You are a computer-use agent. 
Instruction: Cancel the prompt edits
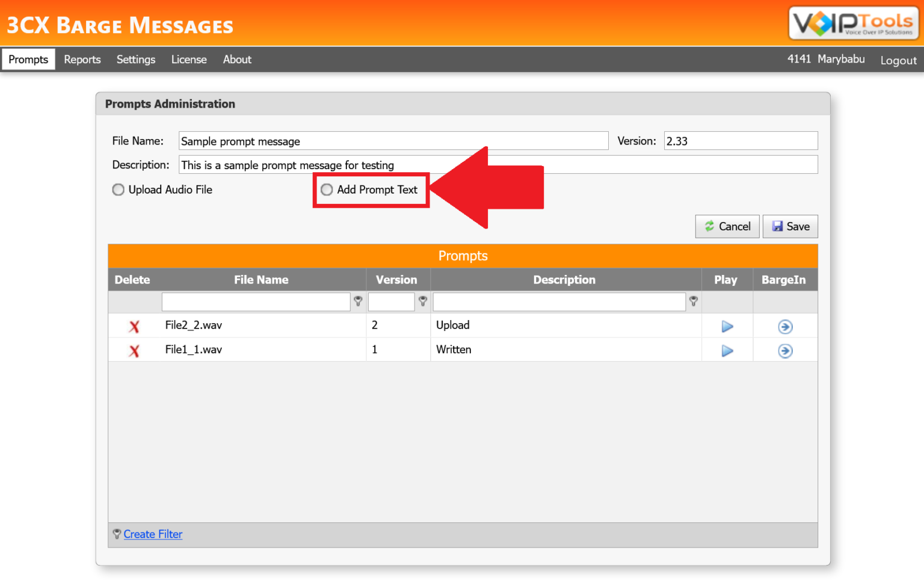click(x=727, y=226)
